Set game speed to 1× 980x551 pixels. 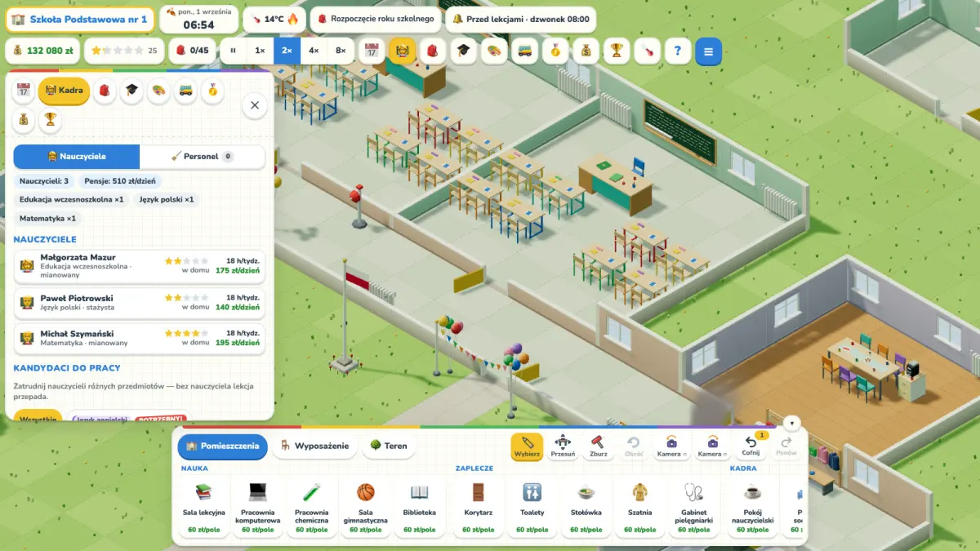[x=260, y=51]
